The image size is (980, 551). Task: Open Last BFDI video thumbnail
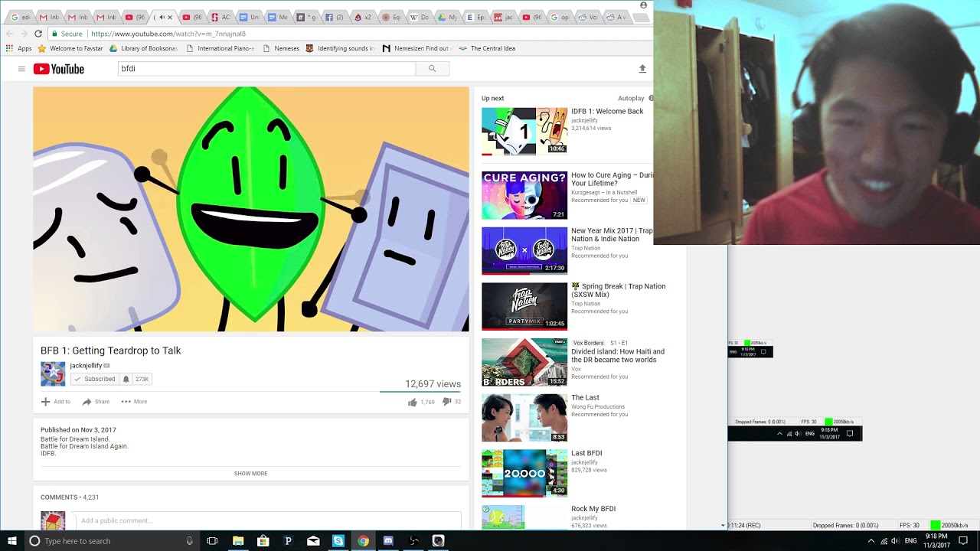(524, 473)
